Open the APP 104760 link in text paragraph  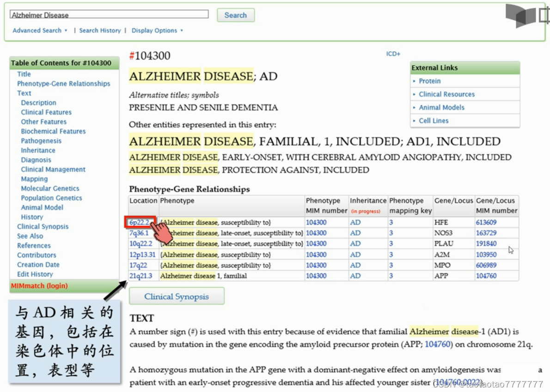437,344
